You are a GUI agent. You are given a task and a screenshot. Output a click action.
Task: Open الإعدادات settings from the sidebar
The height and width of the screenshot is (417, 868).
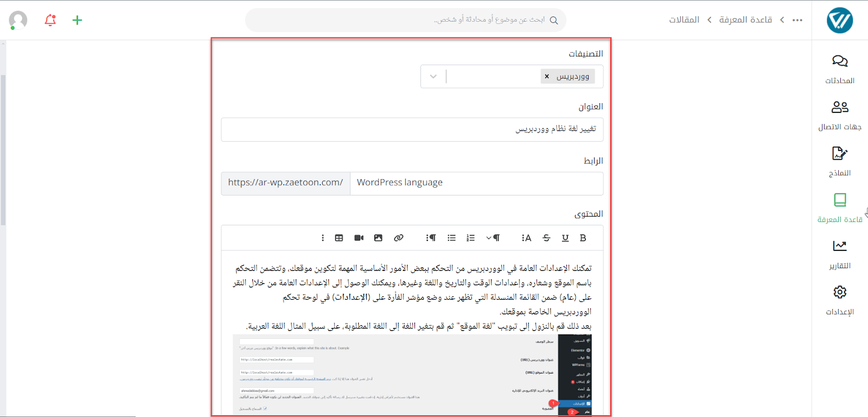840,300
